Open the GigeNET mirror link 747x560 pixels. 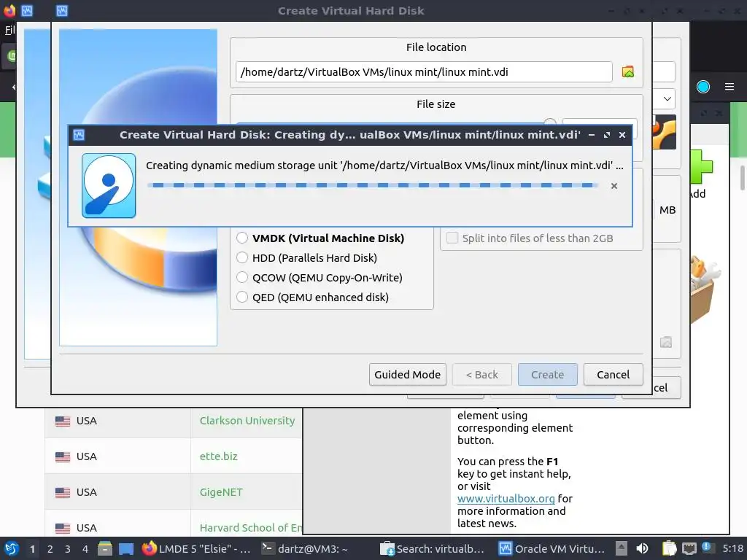point(221,492)
